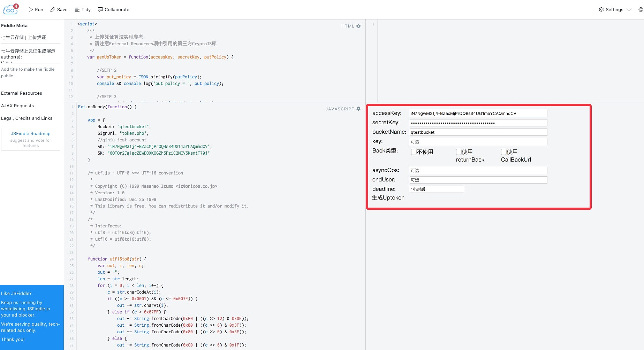Click into the bucketName input field
The width and height of the screenshot is (644, 350).
478,132
